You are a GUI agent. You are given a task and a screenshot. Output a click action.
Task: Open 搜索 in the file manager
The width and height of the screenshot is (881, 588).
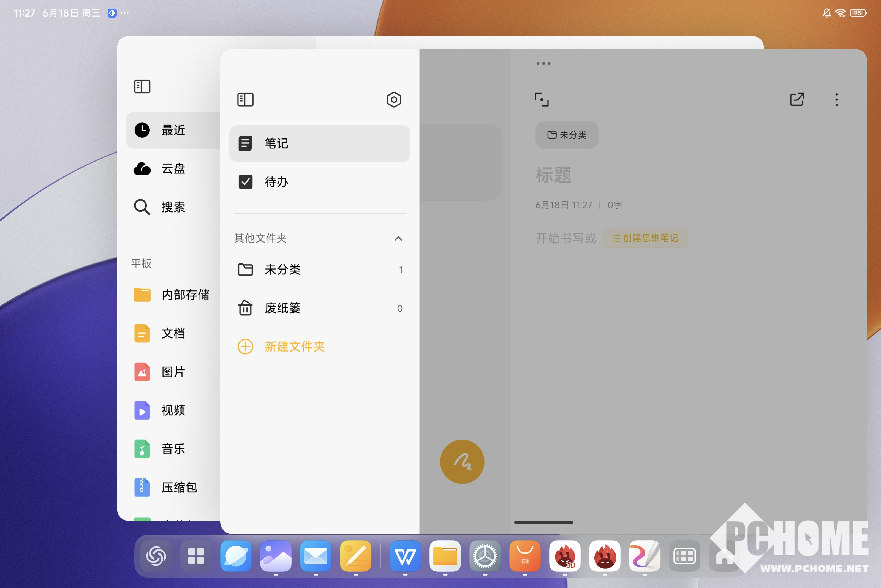(x=173, y=207)
